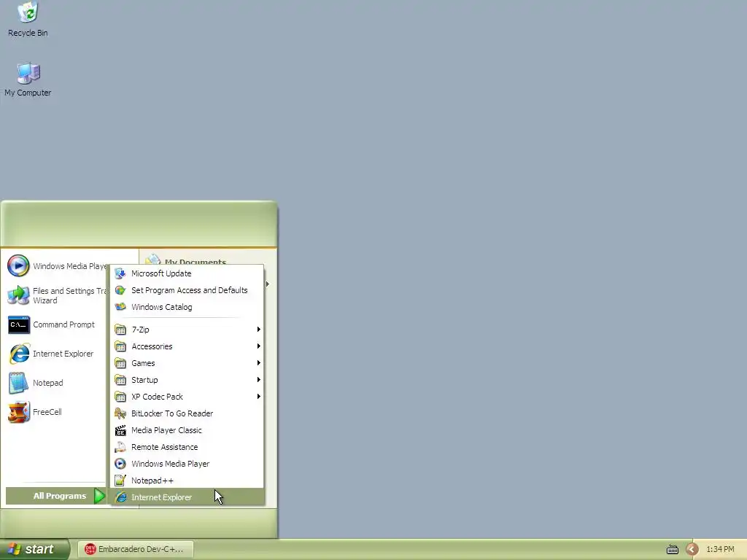Click the XP Codec Pack label
The height and width of the screenshot is (560, 747).
click(158, 396)
